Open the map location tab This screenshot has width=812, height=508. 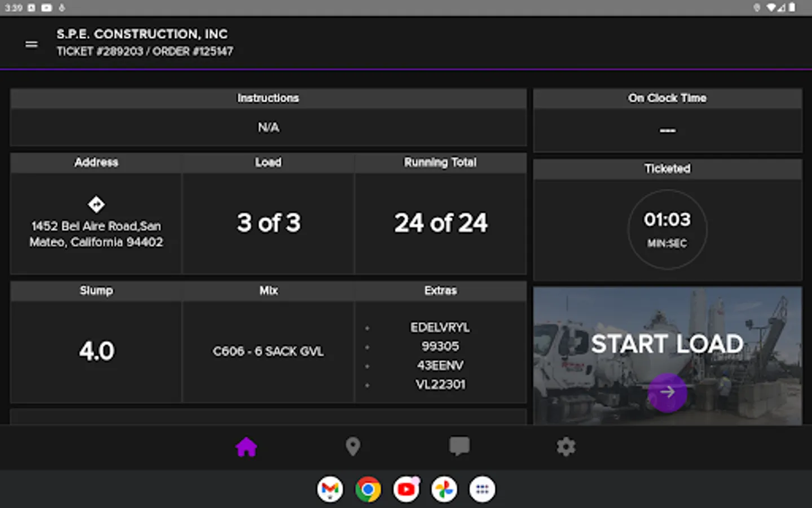click(353, 447)
